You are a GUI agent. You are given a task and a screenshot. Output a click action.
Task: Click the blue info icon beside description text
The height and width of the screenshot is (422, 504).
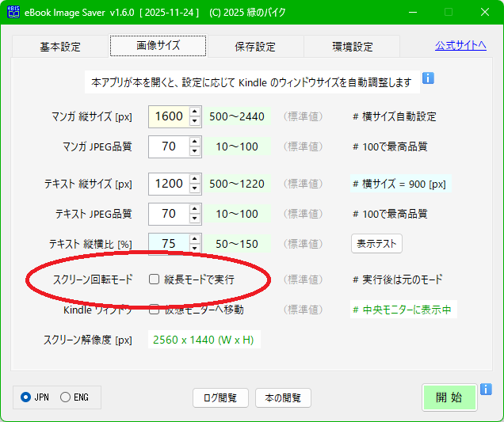coord(428,78)
